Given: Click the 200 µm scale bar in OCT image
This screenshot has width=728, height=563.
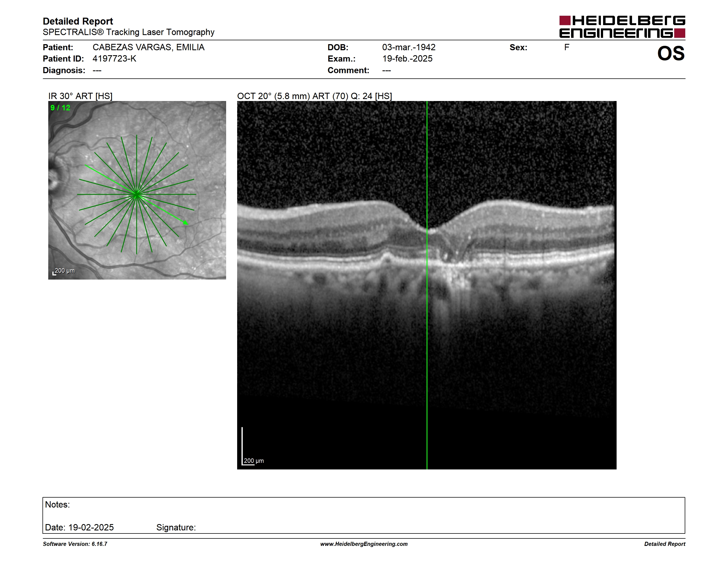Looking at the screenshot, I should tap(252, 447).
